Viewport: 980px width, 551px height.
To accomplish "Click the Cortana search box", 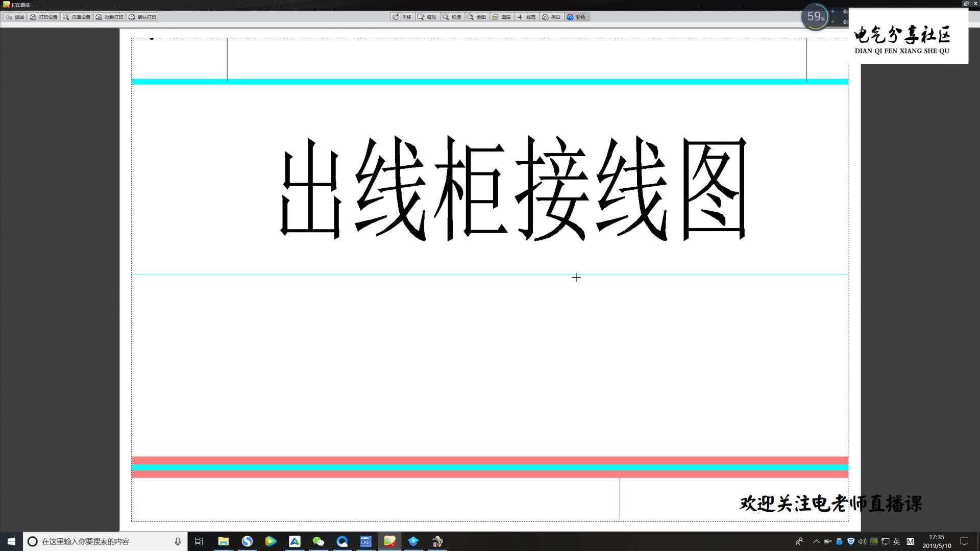I will [106, 541].
